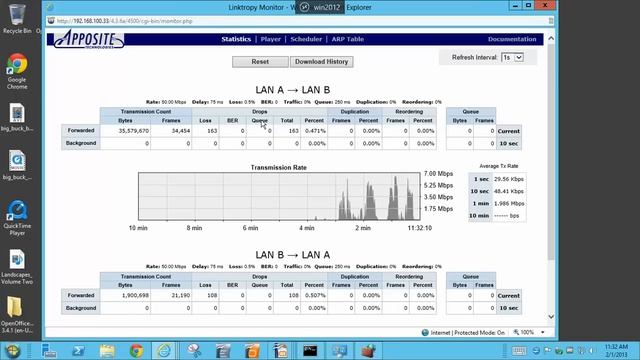Click the 21,190 frames value

click(181, 295)
